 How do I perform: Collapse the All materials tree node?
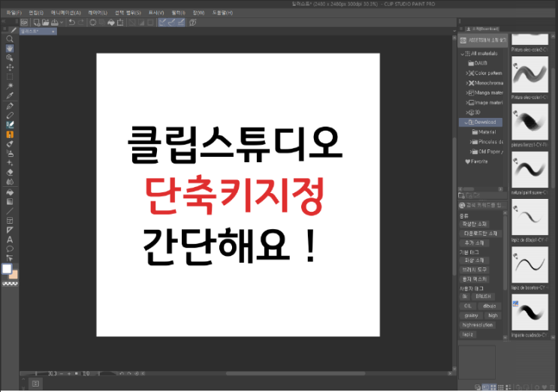[463, 54]
